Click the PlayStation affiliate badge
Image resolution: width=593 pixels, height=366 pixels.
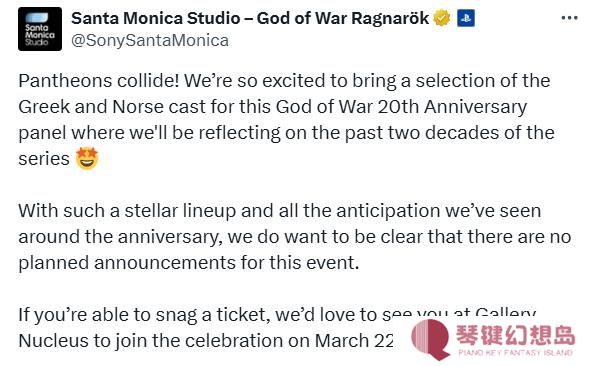click(x=466, y=18)
